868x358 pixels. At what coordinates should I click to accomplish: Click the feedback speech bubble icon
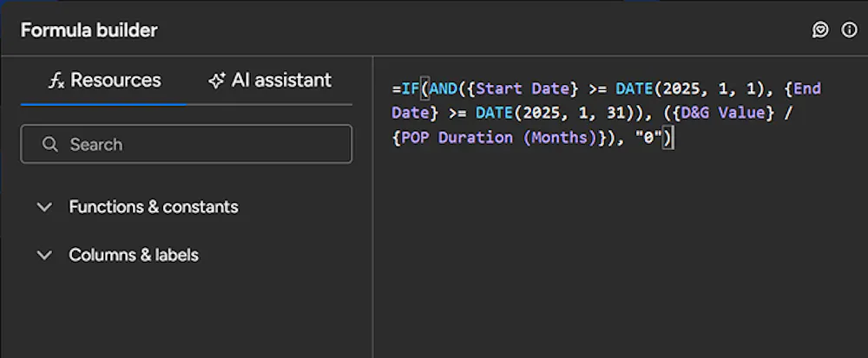point(820,30)
